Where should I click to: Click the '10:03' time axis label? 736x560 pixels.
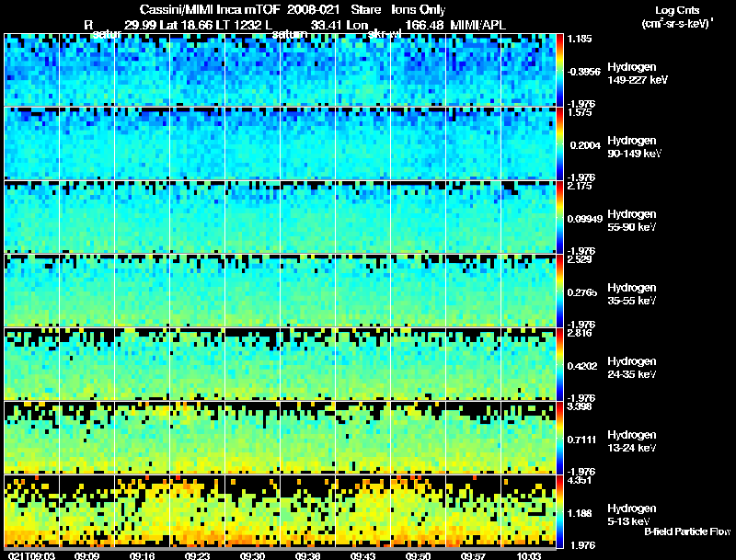528,555
